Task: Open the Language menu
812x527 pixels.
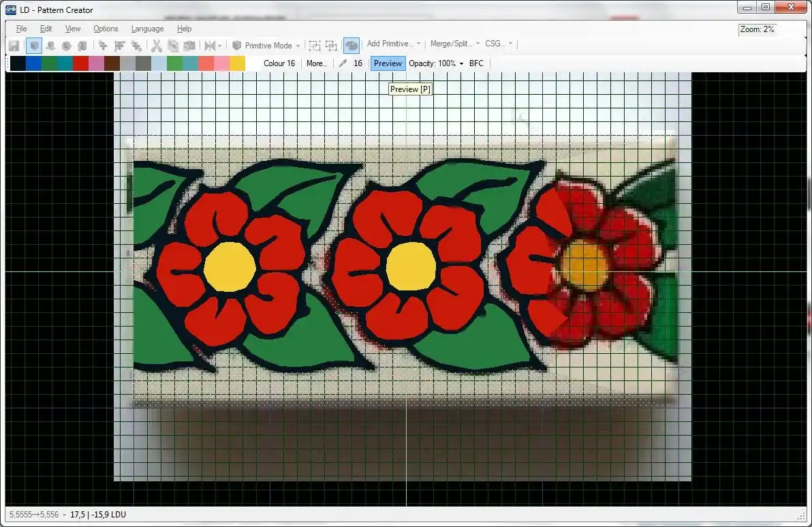Action: pyautogui.click(x=147, y=29)
